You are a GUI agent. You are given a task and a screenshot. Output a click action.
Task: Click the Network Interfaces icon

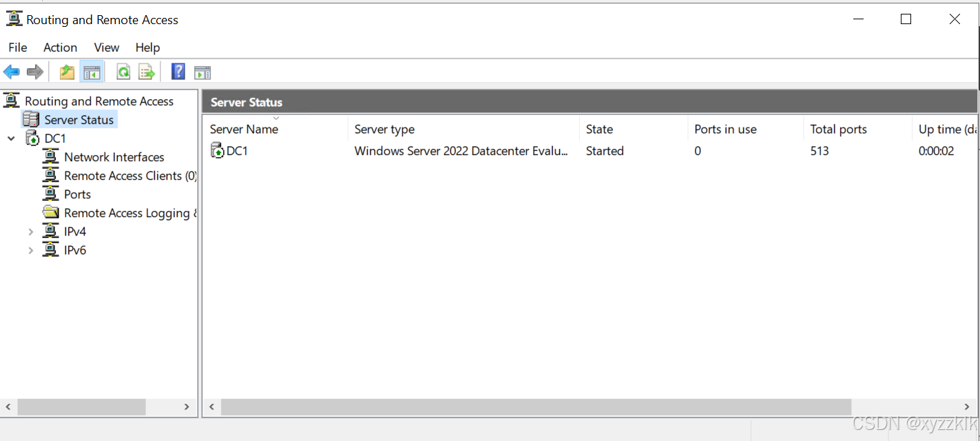[50, 156]
